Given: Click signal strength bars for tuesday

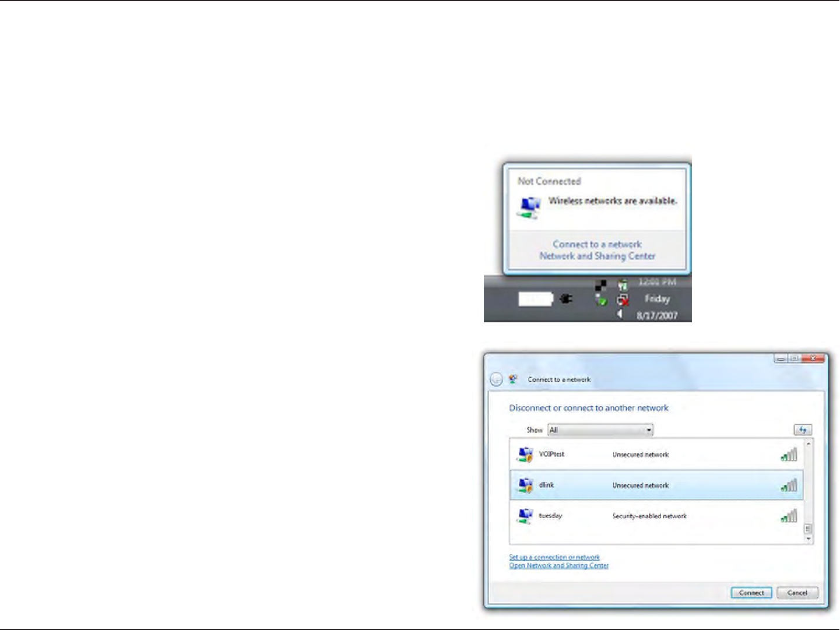Looking at the screenshot, I should tap(789, 516).
